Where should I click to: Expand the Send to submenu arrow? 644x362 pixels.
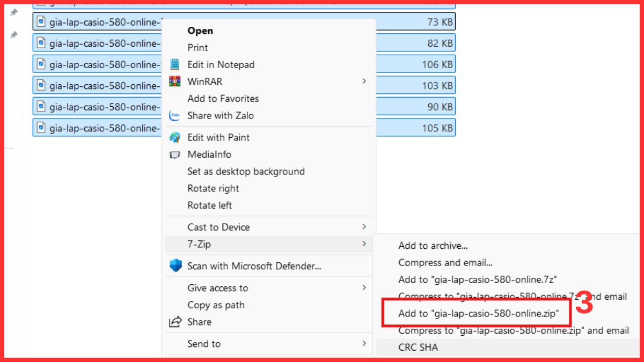pos(364,344)
